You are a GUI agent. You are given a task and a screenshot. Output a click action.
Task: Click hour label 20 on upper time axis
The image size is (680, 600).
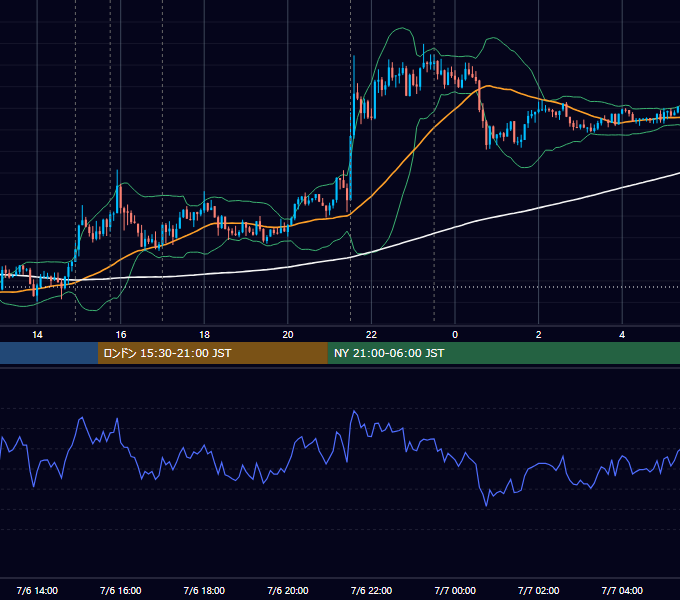pyautogui.click(x=288, y=335)
